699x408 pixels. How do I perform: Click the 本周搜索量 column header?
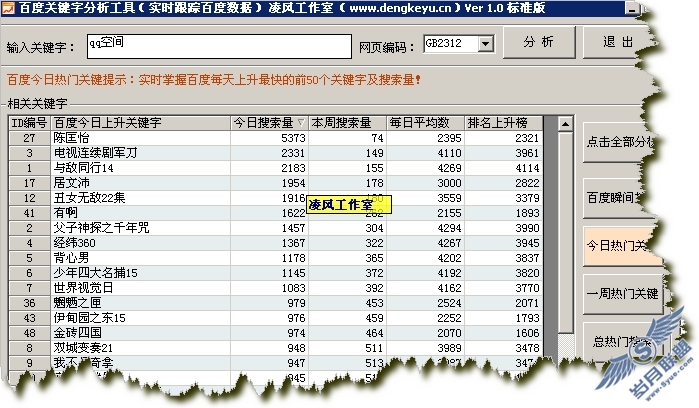[347, 123]
